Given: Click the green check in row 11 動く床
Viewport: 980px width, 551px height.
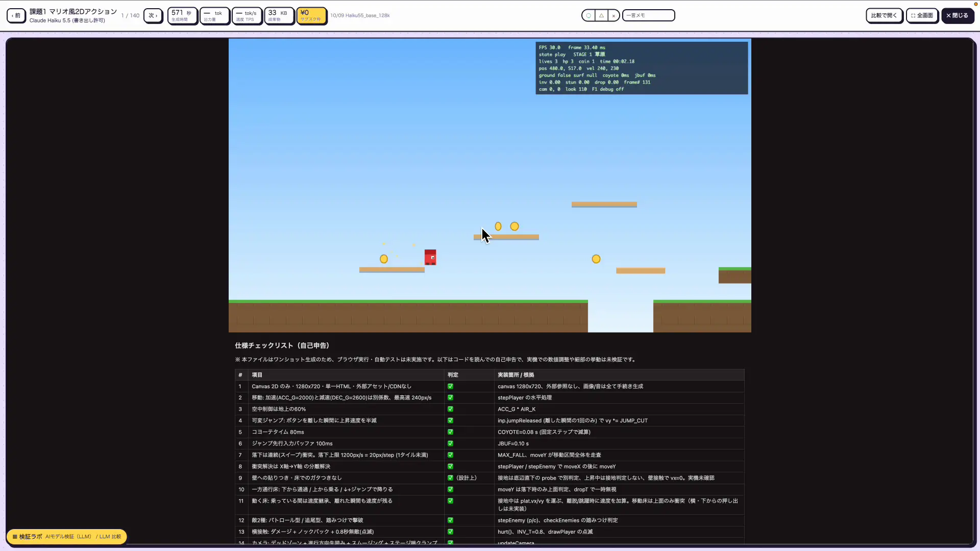Looking at the screenshot, I should coord(450,501).
